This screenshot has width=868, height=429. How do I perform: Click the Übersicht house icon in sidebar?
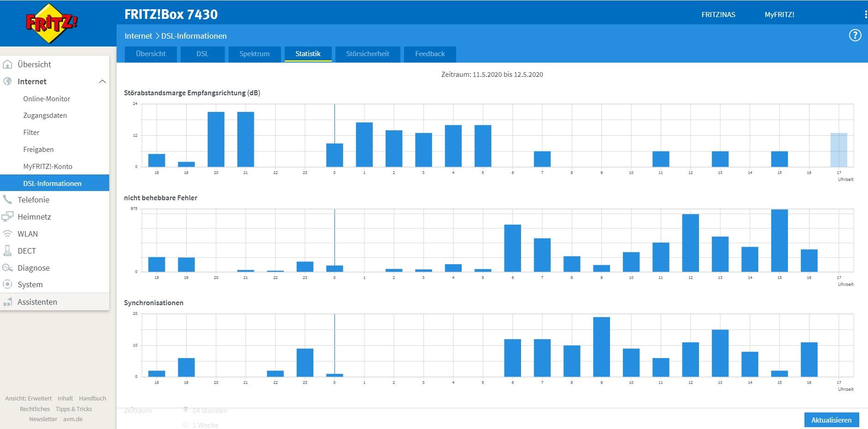[7, 64]
